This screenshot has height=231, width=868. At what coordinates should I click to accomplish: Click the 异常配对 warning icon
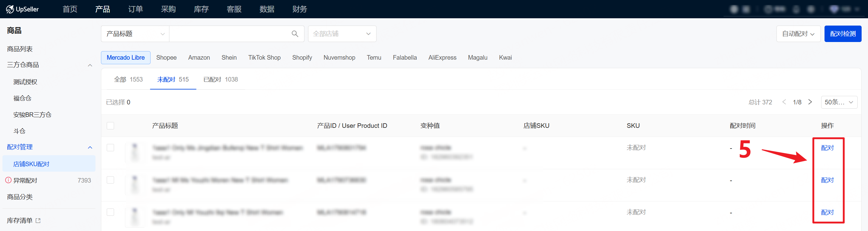click(9, 180)
